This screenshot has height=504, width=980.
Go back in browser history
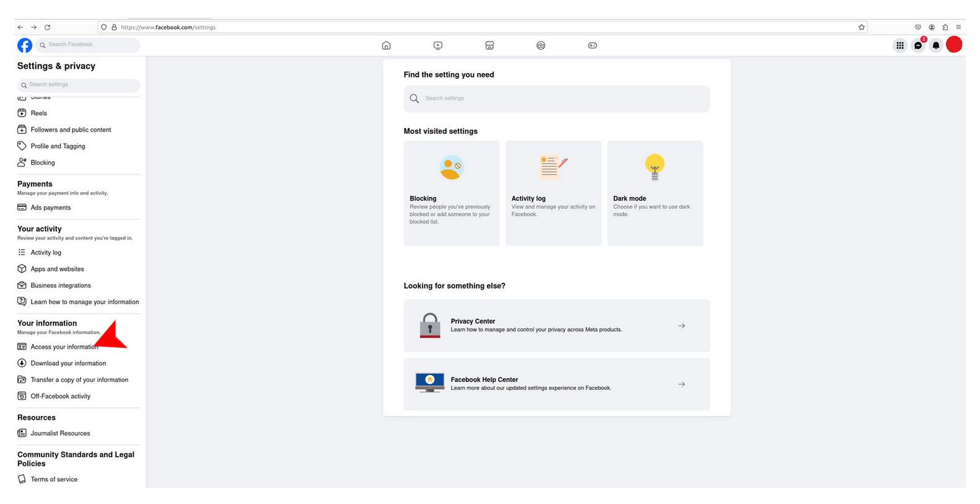(x=20, y=27)
